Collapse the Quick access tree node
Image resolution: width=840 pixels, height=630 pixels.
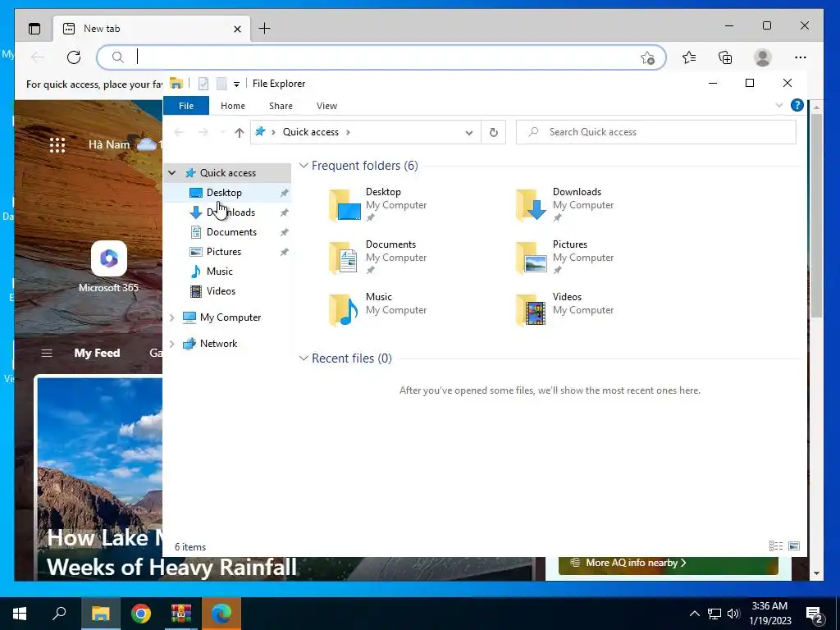pos(172,173)
